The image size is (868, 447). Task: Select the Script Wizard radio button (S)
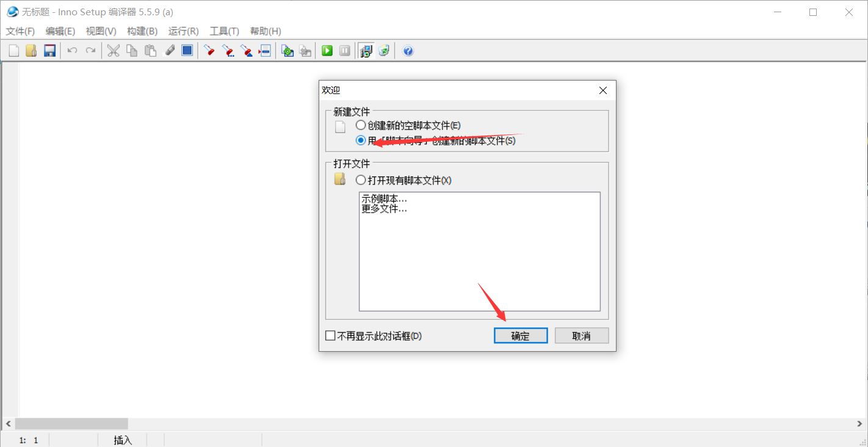(x=361, y=140)
